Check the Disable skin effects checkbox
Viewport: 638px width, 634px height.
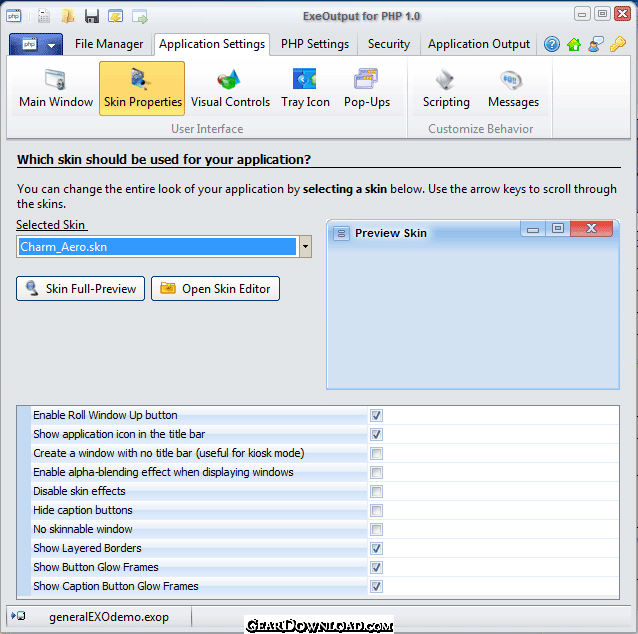pyautogui.click(x=376, y=491)
